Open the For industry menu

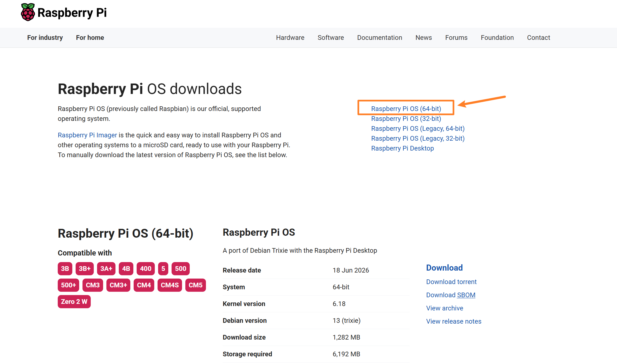tap(45, 38)
